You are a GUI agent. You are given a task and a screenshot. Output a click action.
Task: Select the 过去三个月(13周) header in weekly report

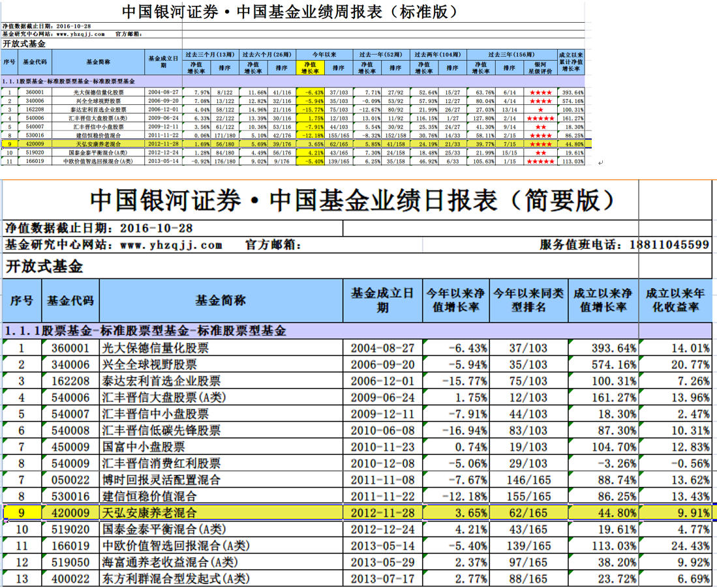coord(210,55)
